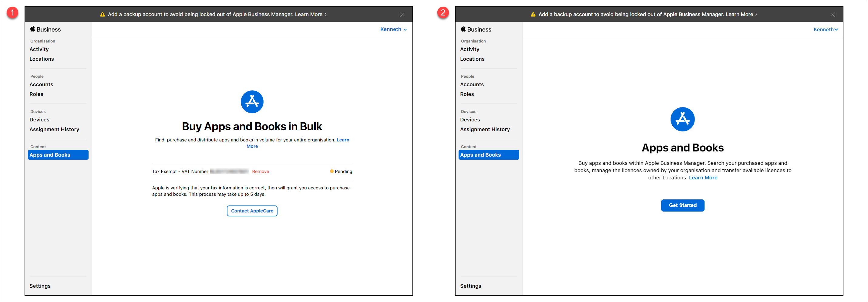Viewport: 868px width, 302px height.
Task: Click the App Store icon above "Buy Apps and Books in Bulk"
Action: click(x=252, y=102)
